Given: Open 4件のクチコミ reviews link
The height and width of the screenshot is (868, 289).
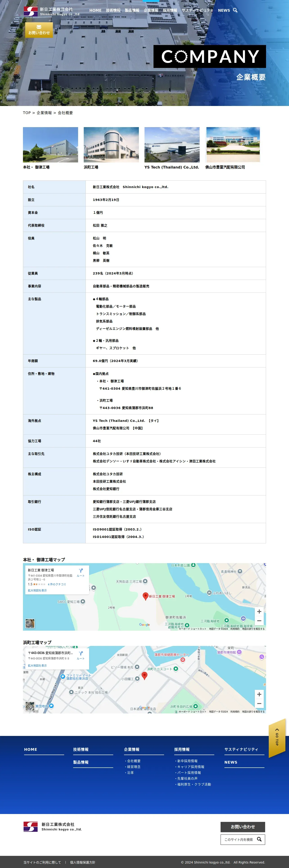Looking at the screenshot, I should tap(57, 584).
